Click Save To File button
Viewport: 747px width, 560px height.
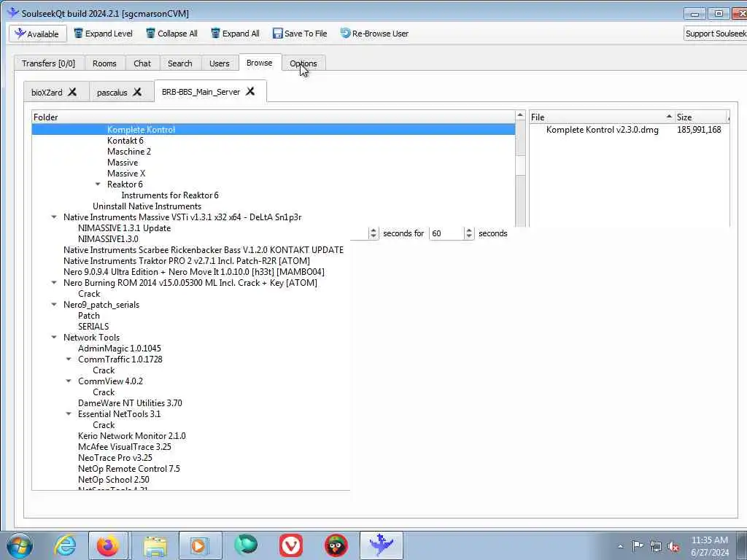click(300, 34)
